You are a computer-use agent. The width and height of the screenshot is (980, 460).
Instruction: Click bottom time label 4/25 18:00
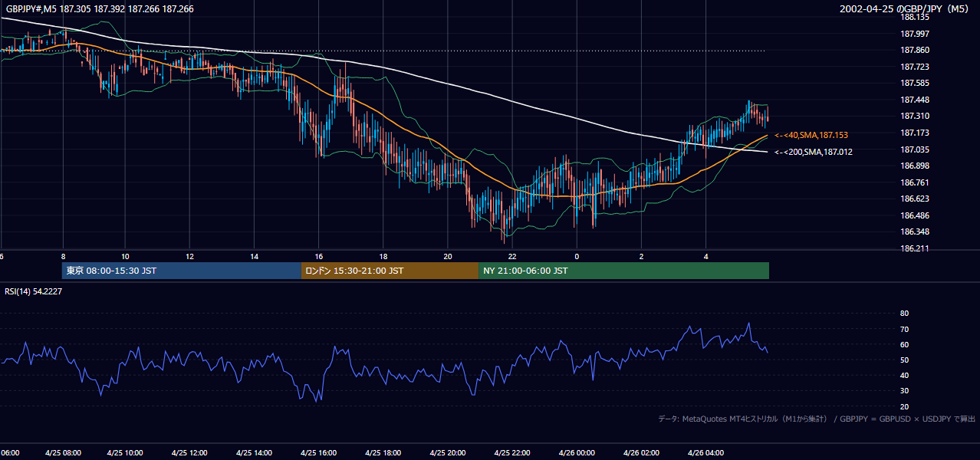point(383,452)
